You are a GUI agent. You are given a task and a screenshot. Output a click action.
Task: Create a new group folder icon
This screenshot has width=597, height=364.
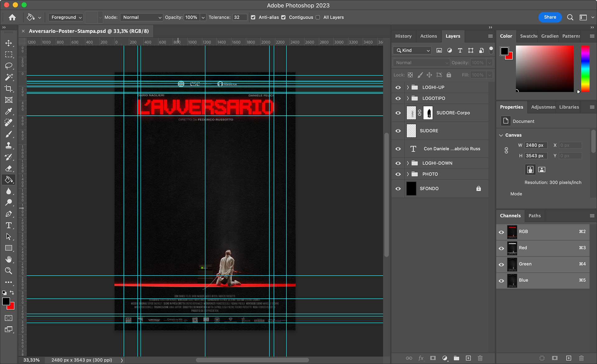pos(456,358)
